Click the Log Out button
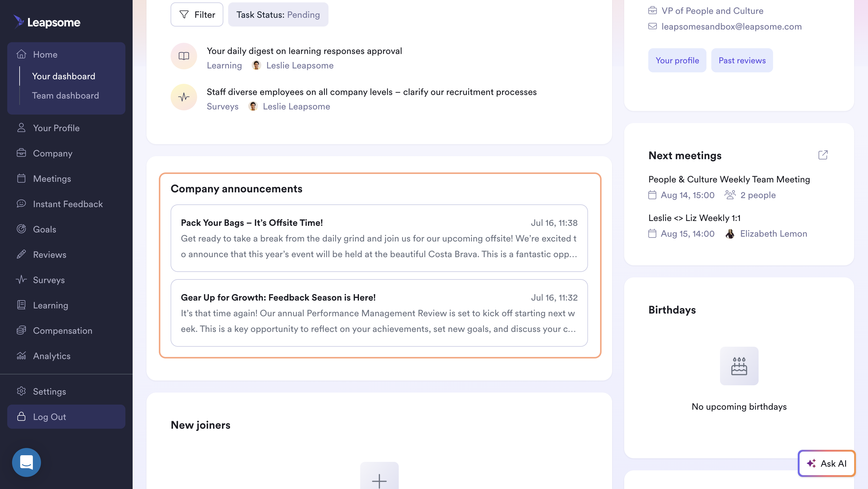This screenshot has width=868, height=489. [x=66, y=417]
